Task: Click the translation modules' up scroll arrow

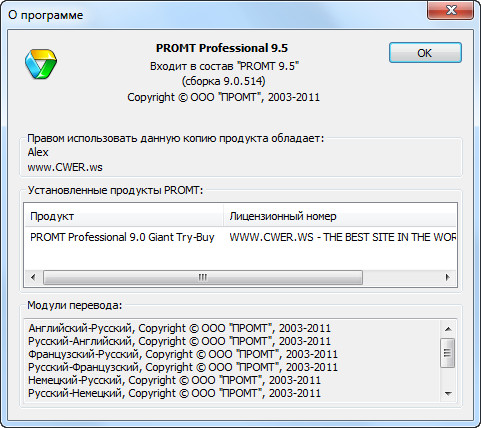Action: coord(448,329)
